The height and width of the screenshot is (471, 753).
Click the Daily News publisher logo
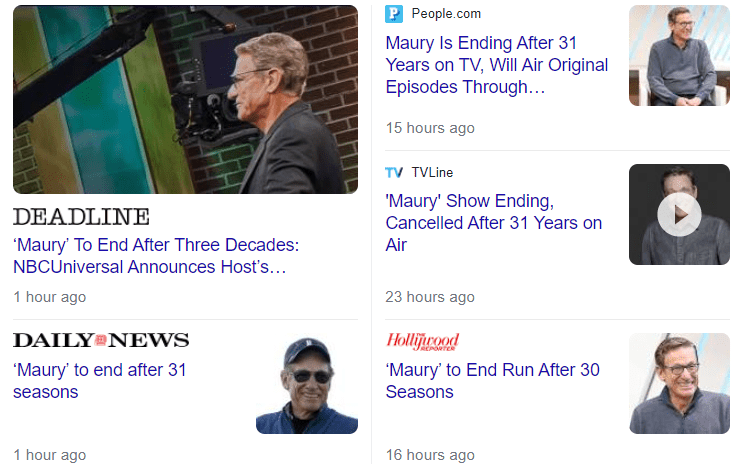point(101,340)
